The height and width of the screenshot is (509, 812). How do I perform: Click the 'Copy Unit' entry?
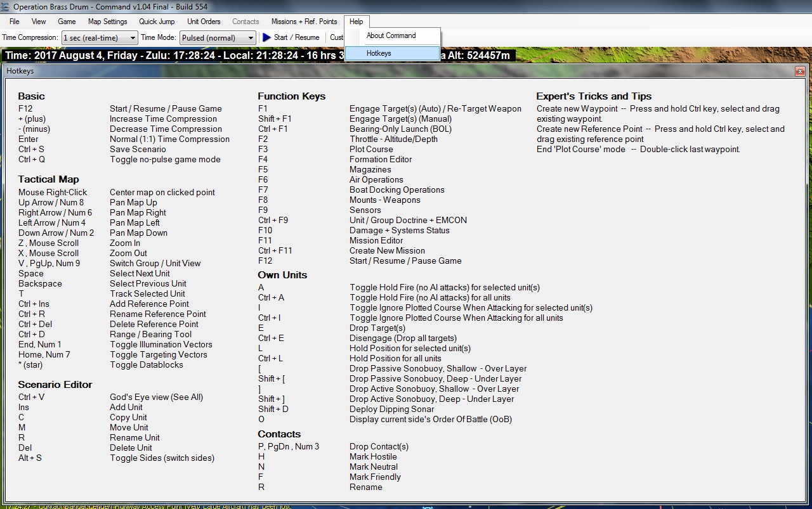pos(128,417)
